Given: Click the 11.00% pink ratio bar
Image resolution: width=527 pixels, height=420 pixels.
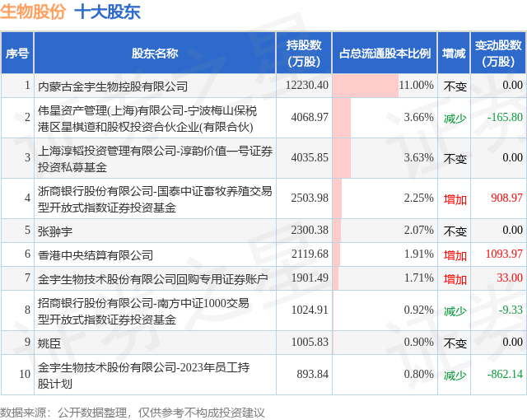Looking at the screenshot, I should pyautogui.click(x=366, y=86).
